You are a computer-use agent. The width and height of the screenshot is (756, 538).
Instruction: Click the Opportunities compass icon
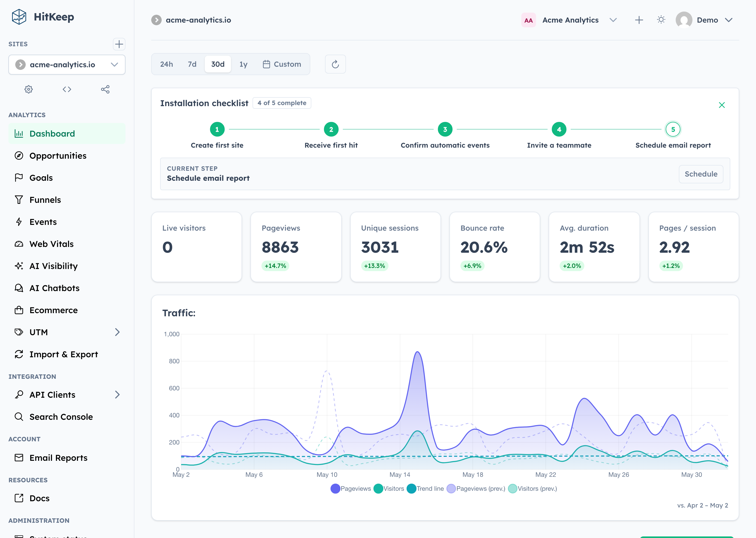(x=19, y=156)
